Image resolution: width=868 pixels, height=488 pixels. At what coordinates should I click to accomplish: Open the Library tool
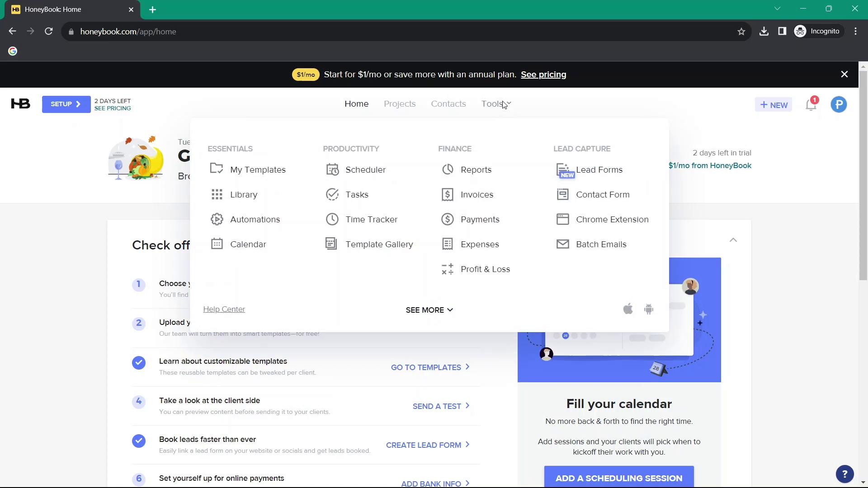click(244, 194)
